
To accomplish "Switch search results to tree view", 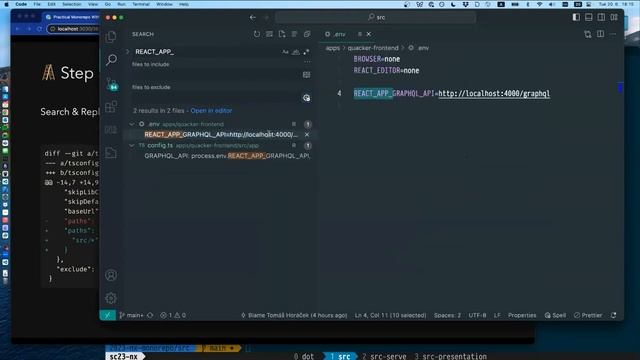I will coord(294,34).
